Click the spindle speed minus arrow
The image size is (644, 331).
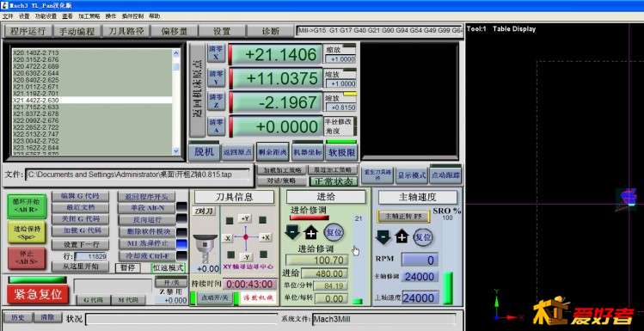(383, 236)
